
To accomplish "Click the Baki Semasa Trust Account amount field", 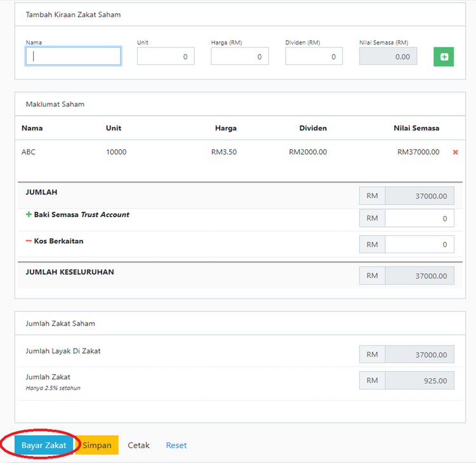I will click(x=419, y=218).
